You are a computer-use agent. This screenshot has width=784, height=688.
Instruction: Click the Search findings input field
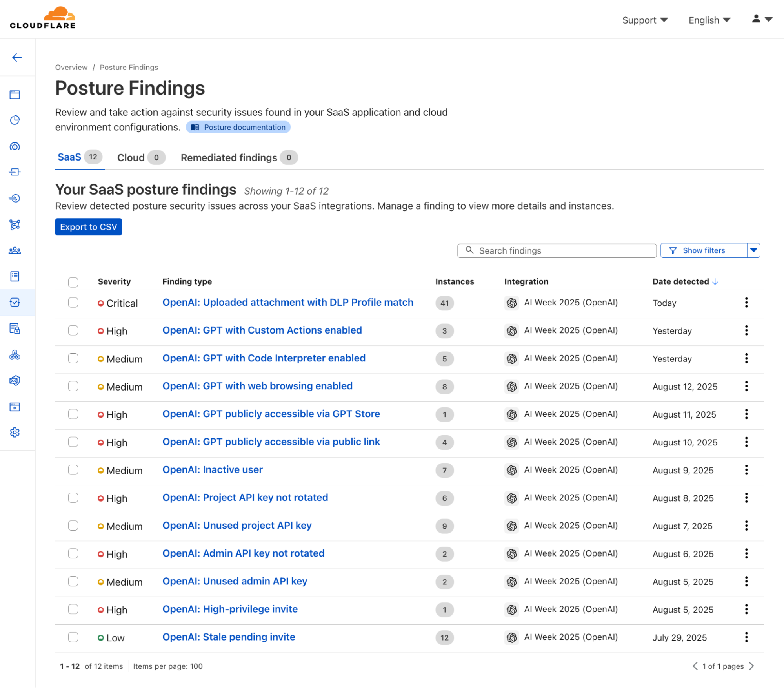pyautogui.click(x=557, y=250)
